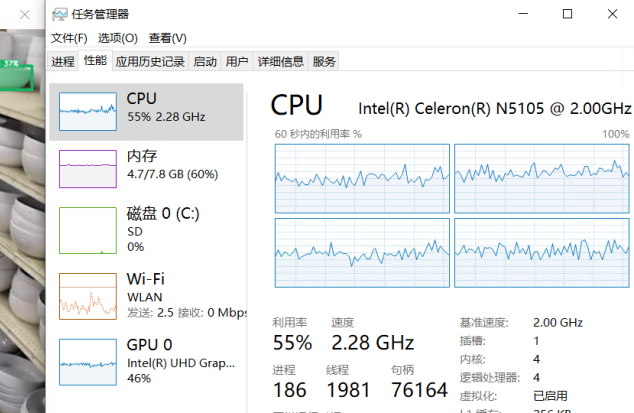
Task: Switch to the 详细信息 tab
Action: (x=280, y=61)
